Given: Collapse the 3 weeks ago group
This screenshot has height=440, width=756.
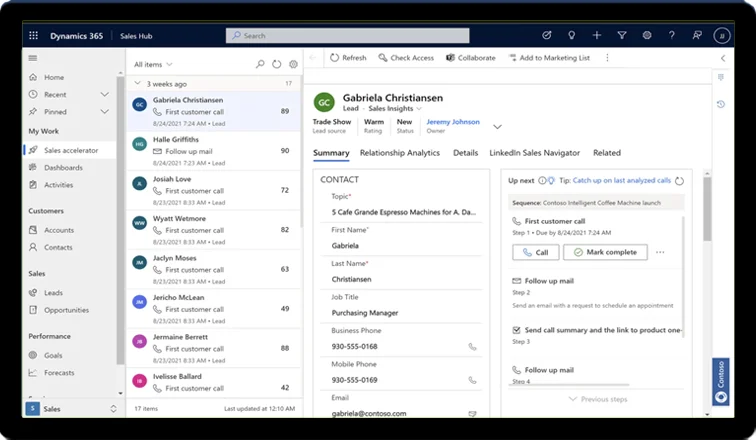Looking at the screenshot, I should [137, 83].
